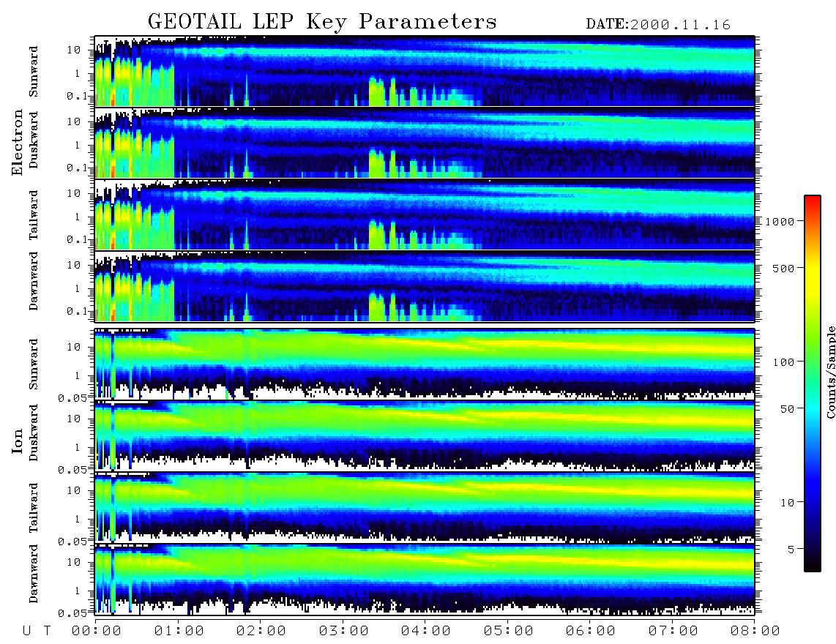This screenshot has width=836, height=644.
Task: Click the U T axis label
Action: [x=37, y=631]
